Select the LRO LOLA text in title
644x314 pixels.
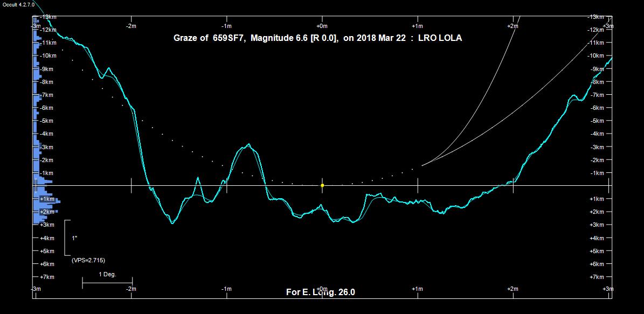coord(440,38)
